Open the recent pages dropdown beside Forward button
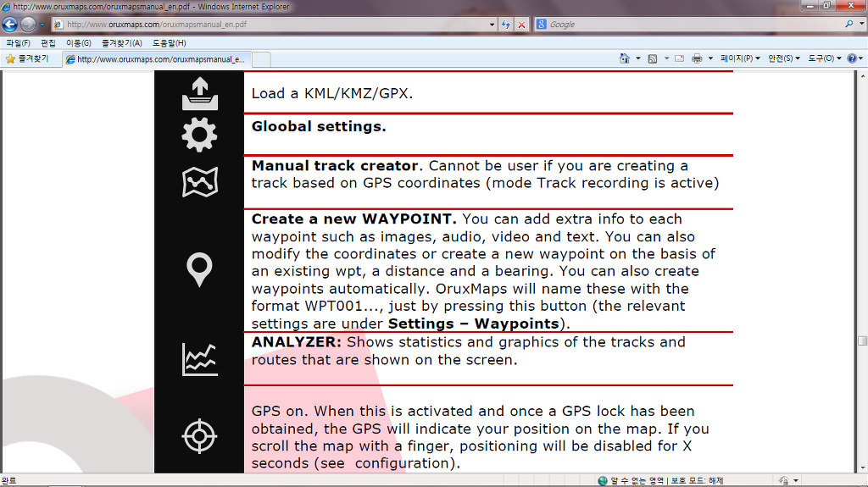The width and height of the screenshot is (868, 487). 42,25
